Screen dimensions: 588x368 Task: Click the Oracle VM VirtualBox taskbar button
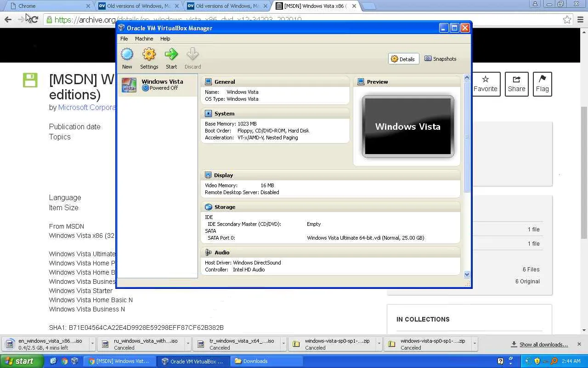click(x=193, y=361)
